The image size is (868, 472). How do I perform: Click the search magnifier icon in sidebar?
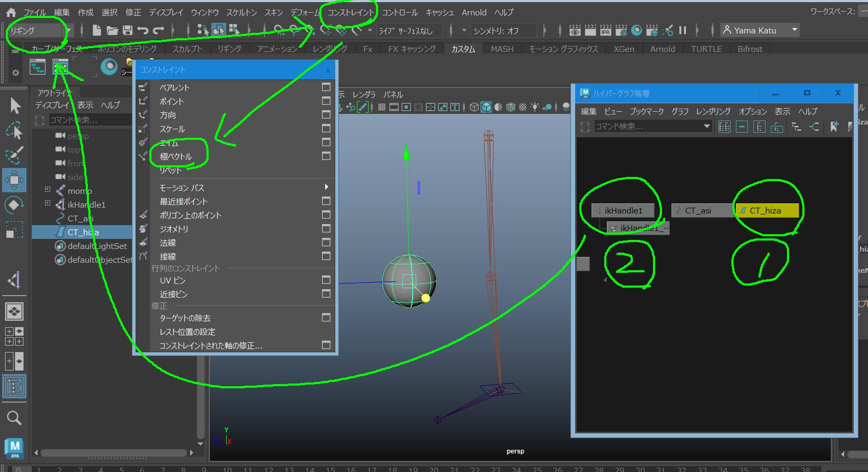coord(14,418)
